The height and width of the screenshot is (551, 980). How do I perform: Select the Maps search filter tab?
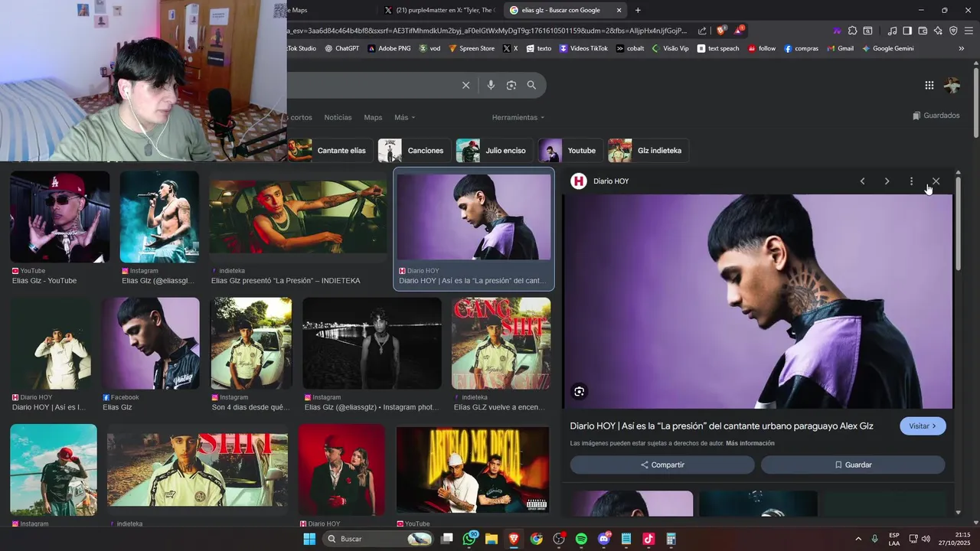click(x=373, y=117)
